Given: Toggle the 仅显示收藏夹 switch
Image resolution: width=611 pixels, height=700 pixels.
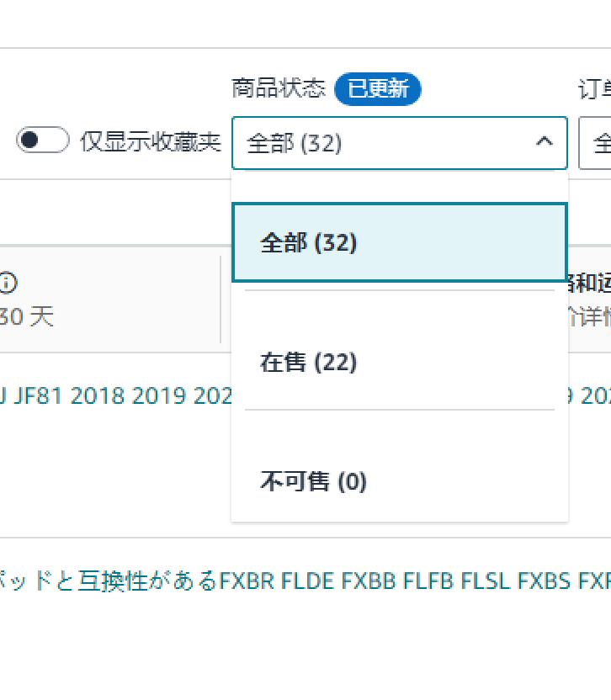Looking at the screenshot, I should coord(42,141).
